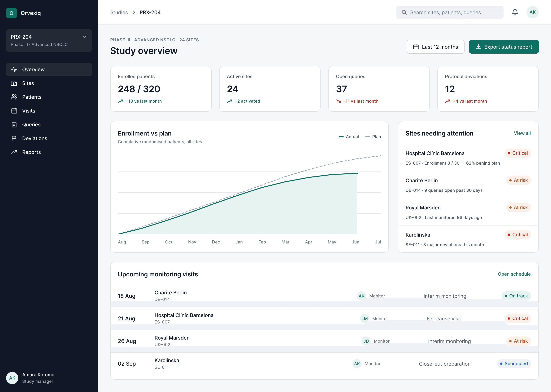Click Amara Koroma user name

pyautogui.click(x=38, y=375)
